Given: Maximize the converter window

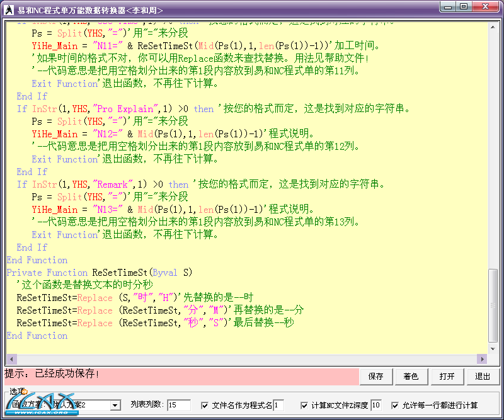Looking at the screenshot, I should (464, 7).
